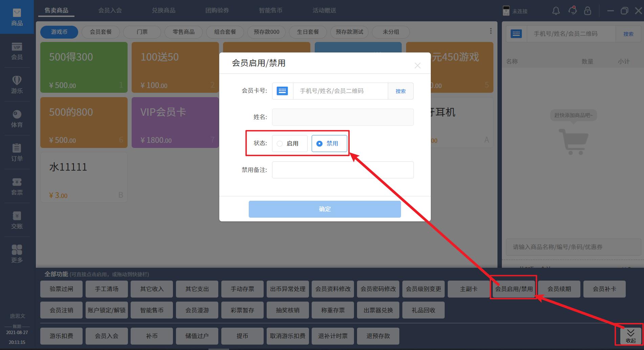644x350 pixels.
Task: Switch to the 兑换商品 tab
Action: (163, 10)
